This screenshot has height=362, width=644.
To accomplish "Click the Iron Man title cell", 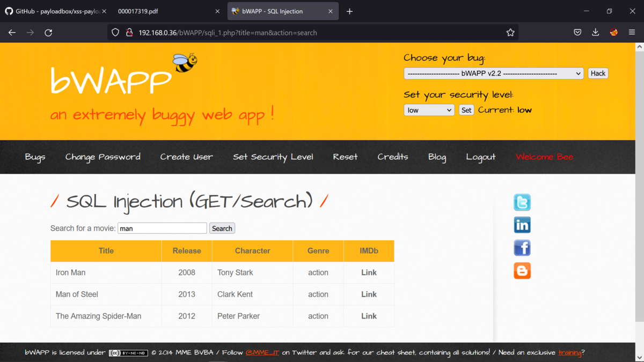I will (106, 272).
